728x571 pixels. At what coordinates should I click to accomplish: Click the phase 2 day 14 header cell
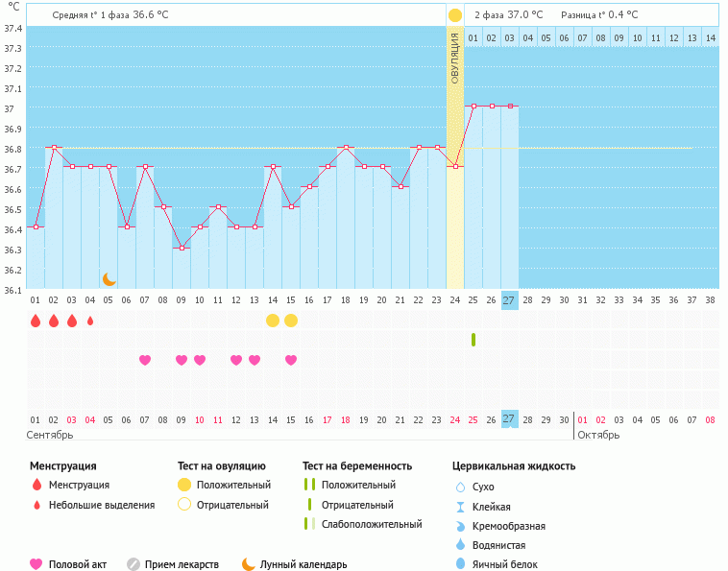(x=710, y=37)
